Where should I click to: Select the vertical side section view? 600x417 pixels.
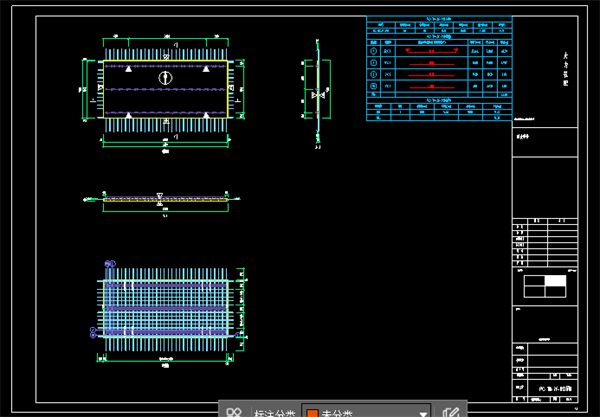coord(318,93)
